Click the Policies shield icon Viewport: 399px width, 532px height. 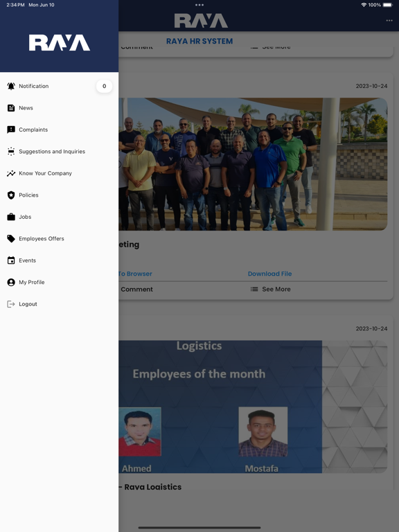coord(11,195)
